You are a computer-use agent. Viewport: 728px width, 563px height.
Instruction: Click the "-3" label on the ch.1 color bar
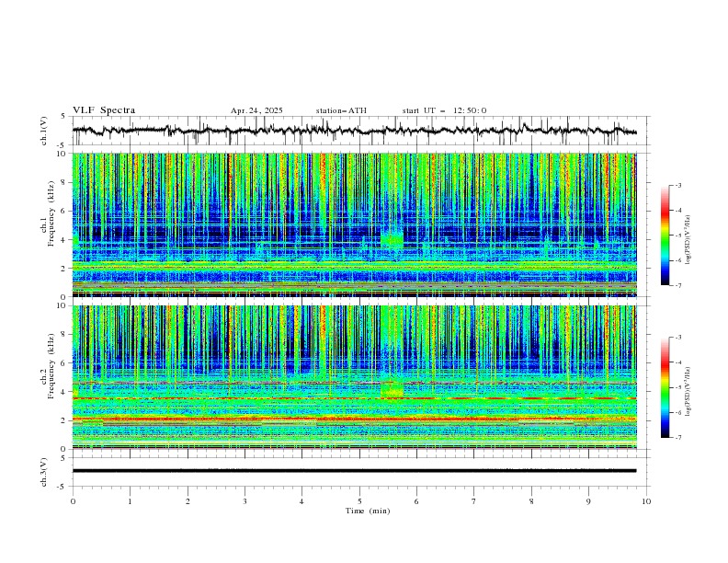tap(678, 185)
